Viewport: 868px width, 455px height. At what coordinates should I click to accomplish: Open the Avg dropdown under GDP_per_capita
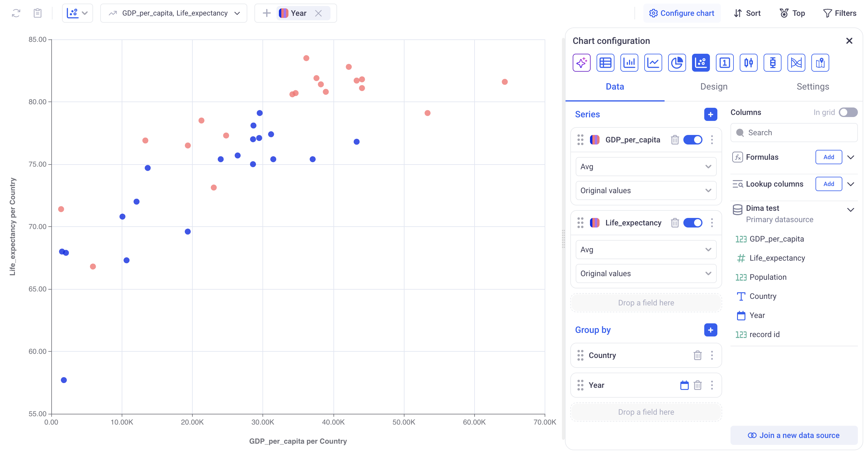click(x=645, y=167)
